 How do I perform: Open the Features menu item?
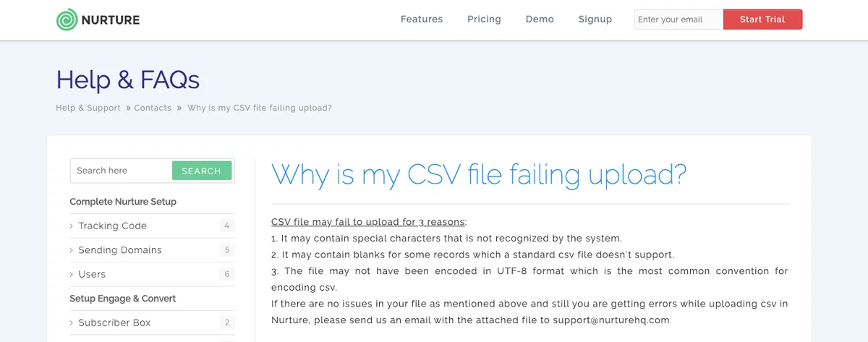point(422,20)
